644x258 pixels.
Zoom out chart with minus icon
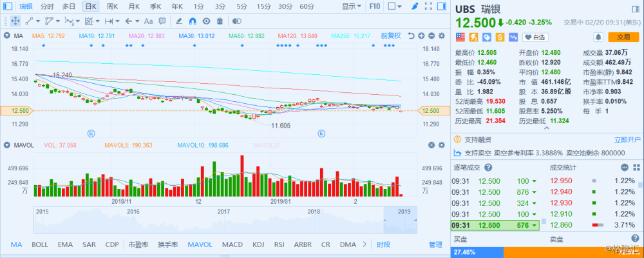click(431, 36)
